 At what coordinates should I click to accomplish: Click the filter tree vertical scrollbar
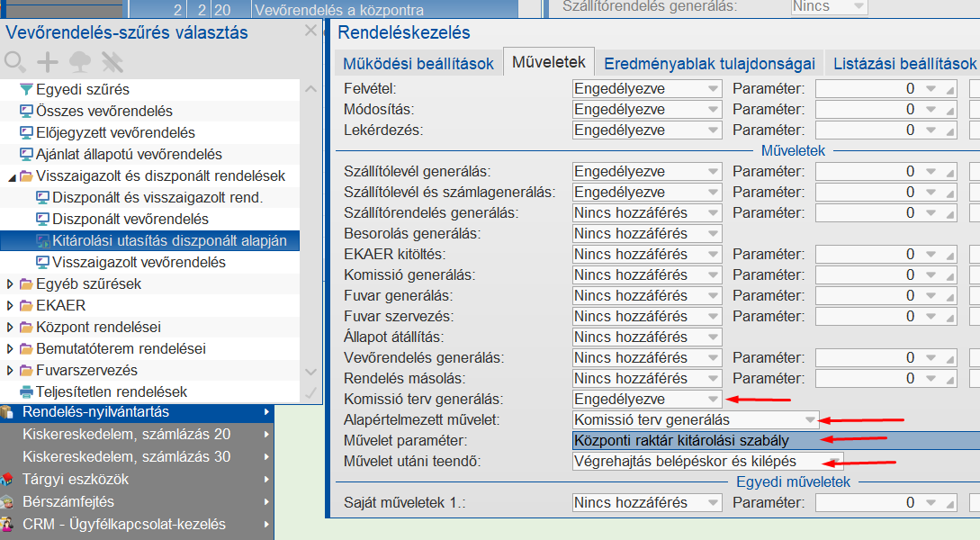click(310, 225)
